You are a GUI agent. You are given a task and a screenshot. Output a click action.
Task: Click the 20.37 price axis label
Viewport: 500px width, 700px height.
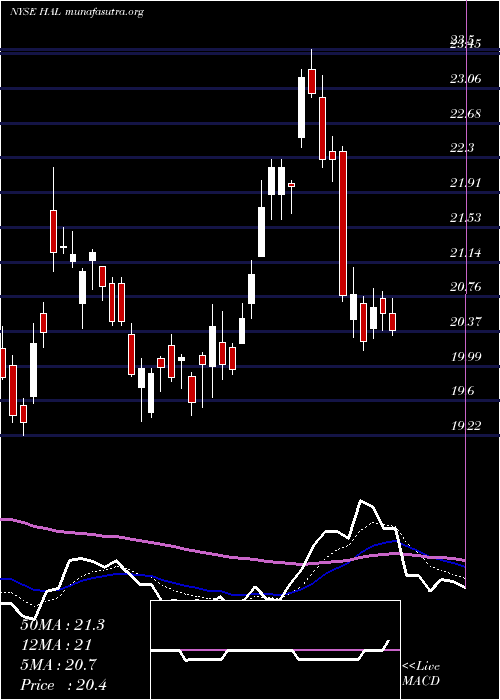[466, 321]
